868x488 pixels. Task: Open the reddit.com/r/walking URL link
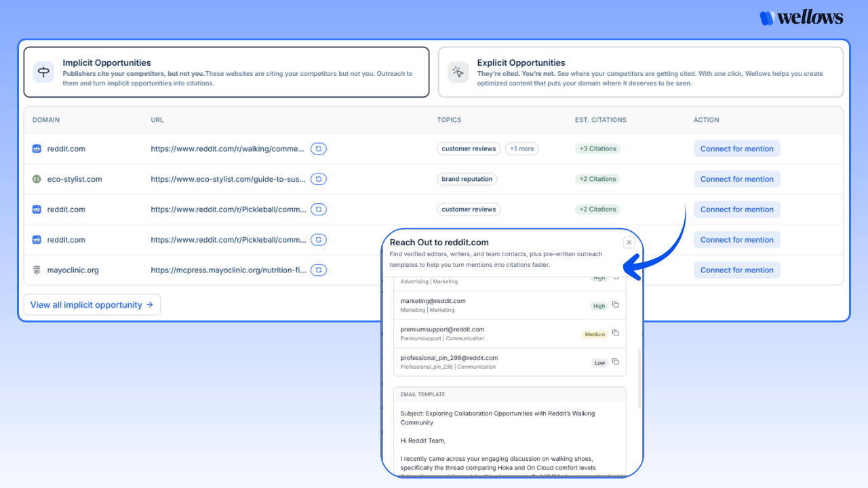point(229,148)
